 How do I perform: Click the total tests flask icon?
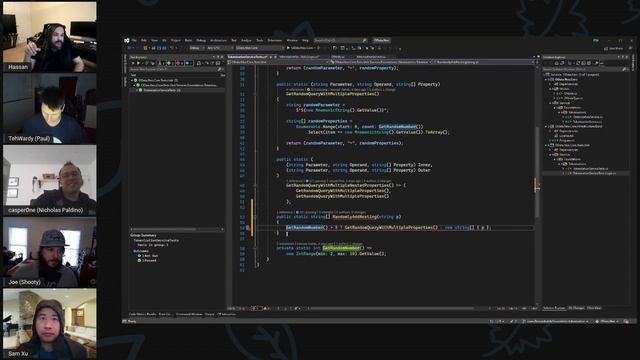pyautogui.click(x=159, y=63)
